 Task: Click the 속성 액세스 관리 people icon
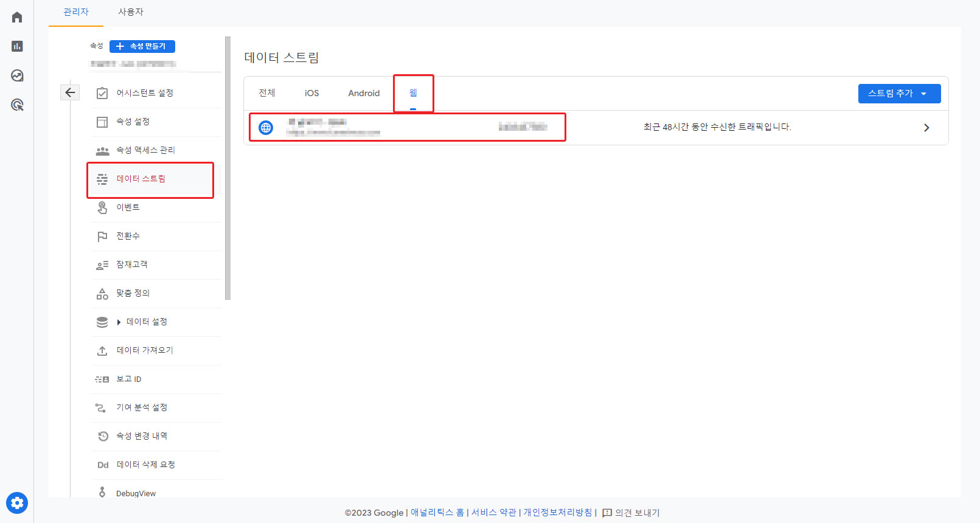click(102, 150)
